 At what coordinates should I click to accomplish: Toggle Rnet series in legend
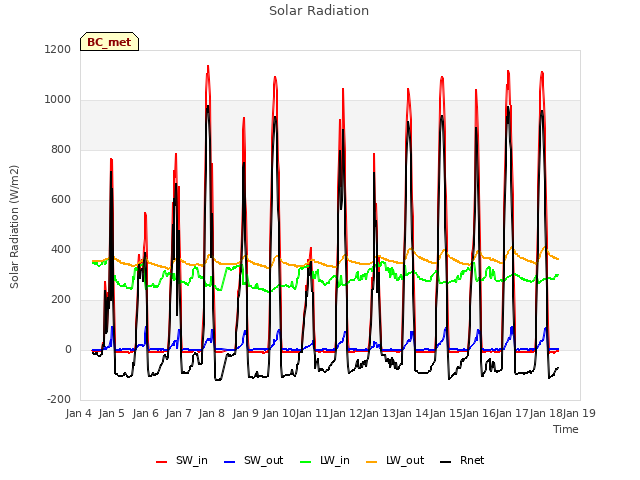coord(462,460)
